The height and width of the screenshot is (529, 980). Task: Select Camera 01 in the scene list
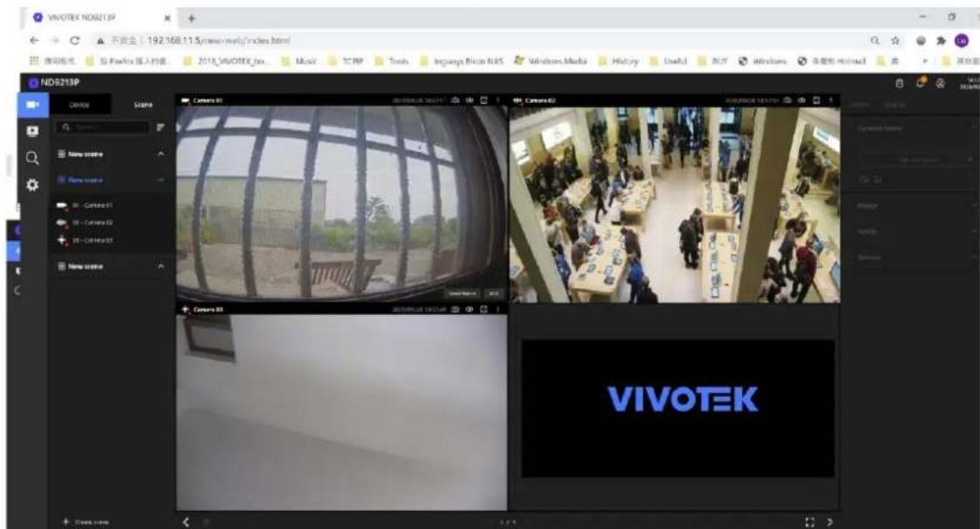pos(86,205)
